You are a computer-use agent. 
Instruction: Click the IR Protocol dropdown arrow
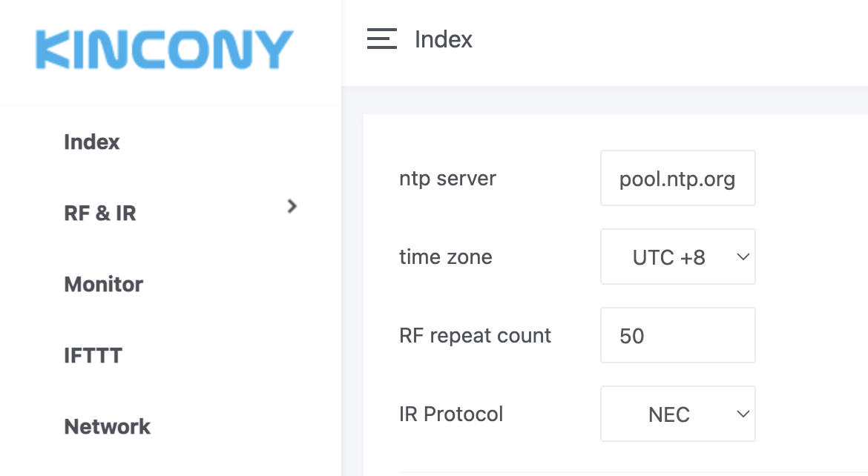743,414
